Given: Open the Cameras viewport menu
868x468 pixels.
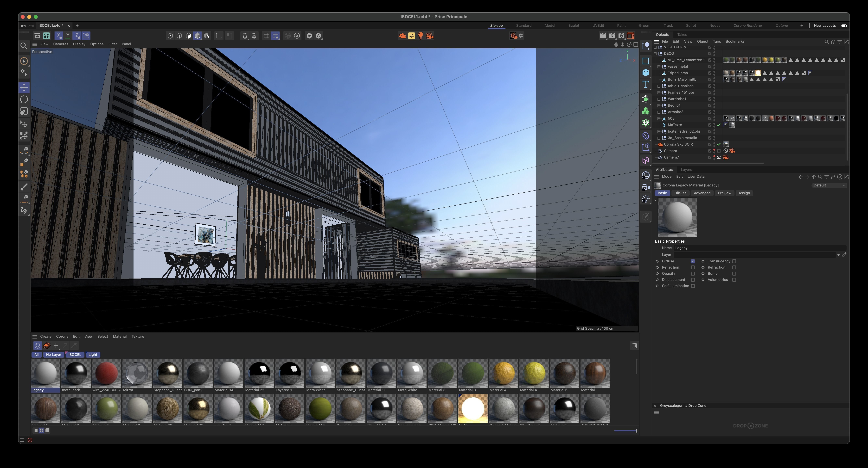Looking at the screenshot, I should [x=61, y=44].
